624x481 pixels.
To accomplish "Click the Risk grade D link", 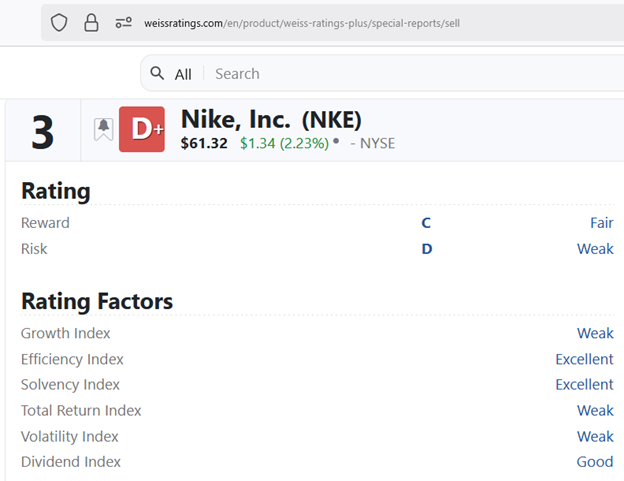I will pyautogui.click(x=427, y=249).
